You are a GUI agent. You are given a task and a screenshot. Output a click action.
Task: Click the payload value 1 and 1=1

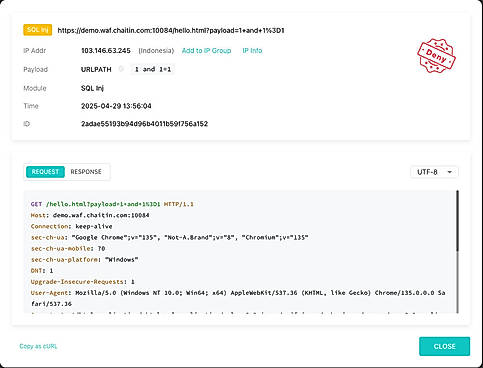153,69
